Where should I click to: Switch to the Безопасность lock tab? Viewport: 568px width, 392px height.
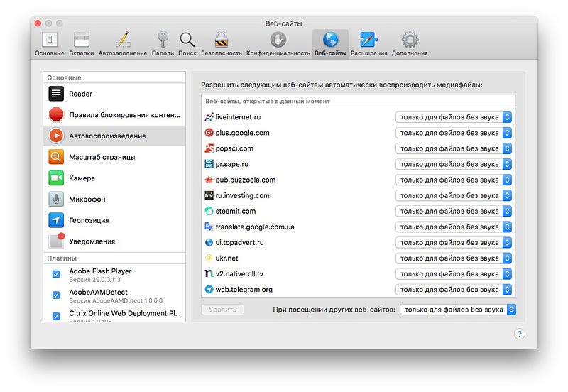pyautogui.click(x=222, y=44)
